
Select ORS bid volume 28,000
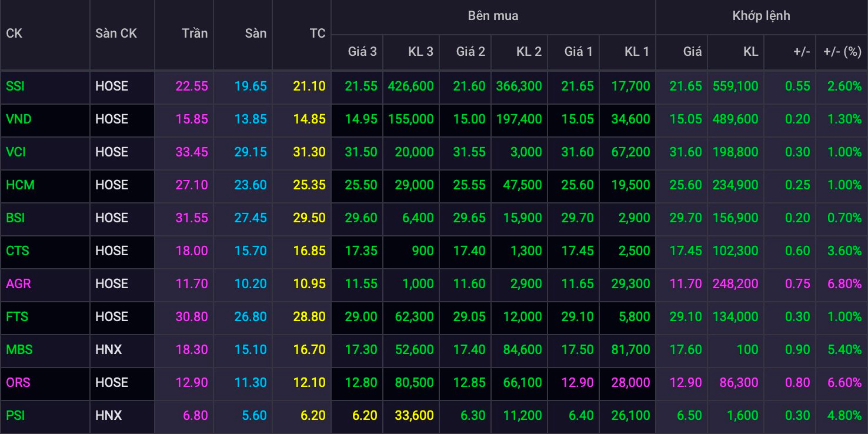[x=631, y=383]
